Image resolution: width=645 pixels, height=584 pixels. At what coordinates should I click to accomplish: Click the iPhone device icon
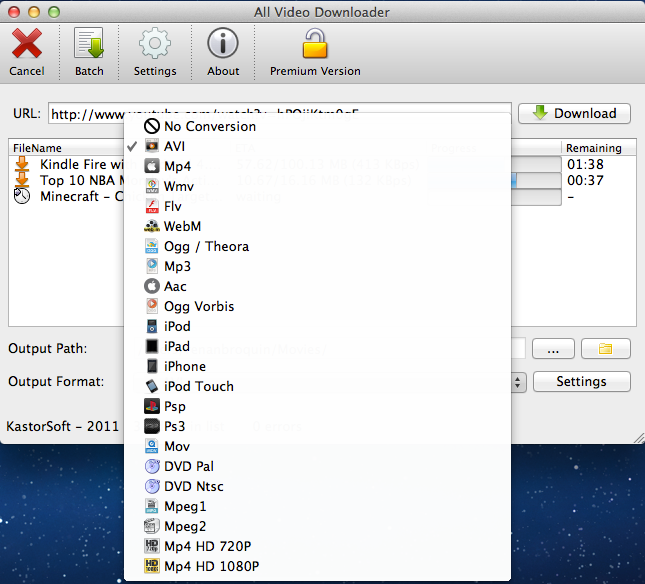[152, 366]
